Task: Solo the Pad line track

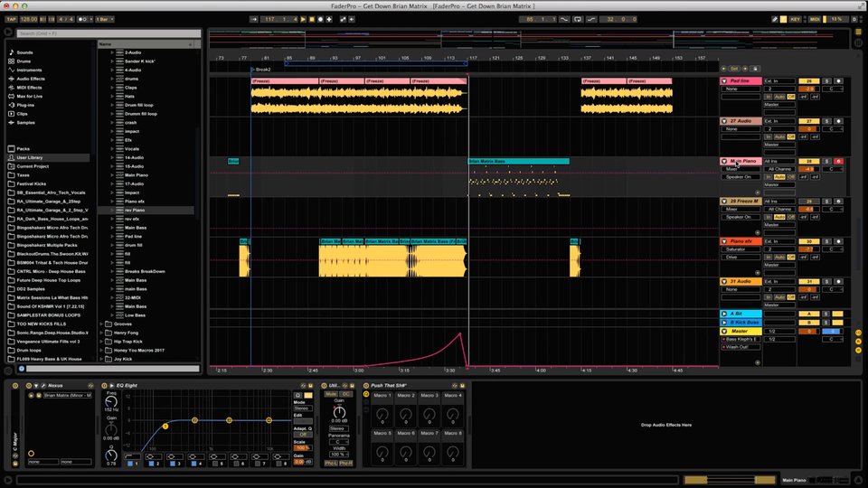Action: click(x=827, y=81)
